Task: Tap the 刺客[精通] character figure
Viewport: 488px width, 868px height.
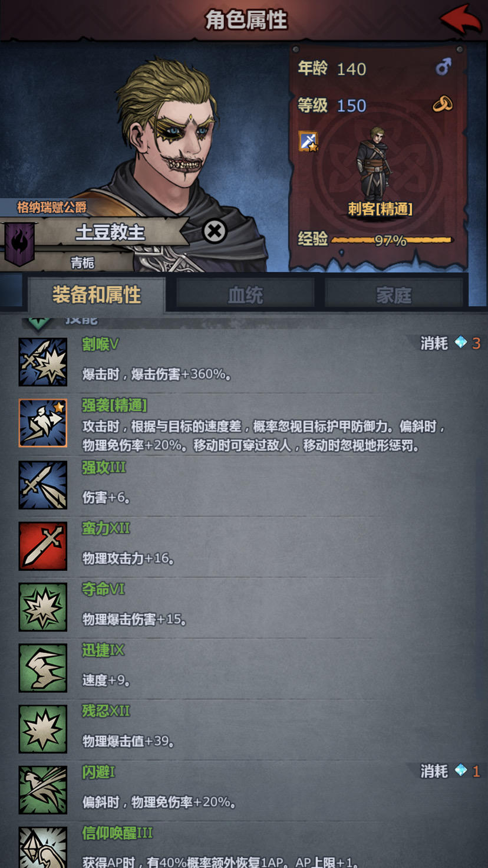Action: [x=375, y=163]
